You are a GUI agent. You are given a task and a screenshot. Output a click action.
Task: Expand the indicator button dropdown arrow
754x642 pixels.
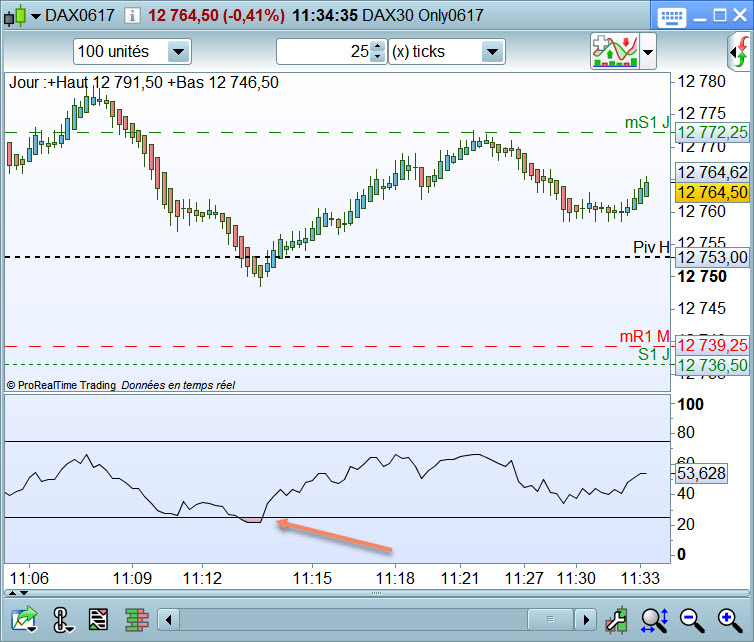tap(648, 51)
